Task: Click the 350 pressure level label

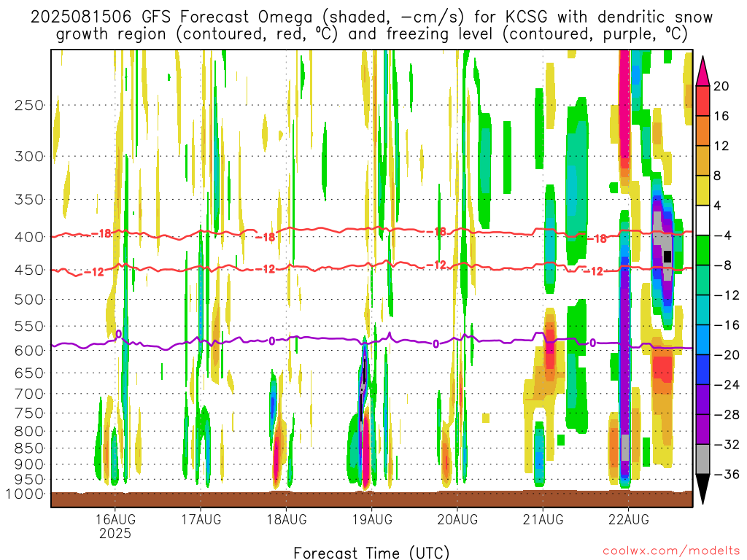Action: coord(29,200)
